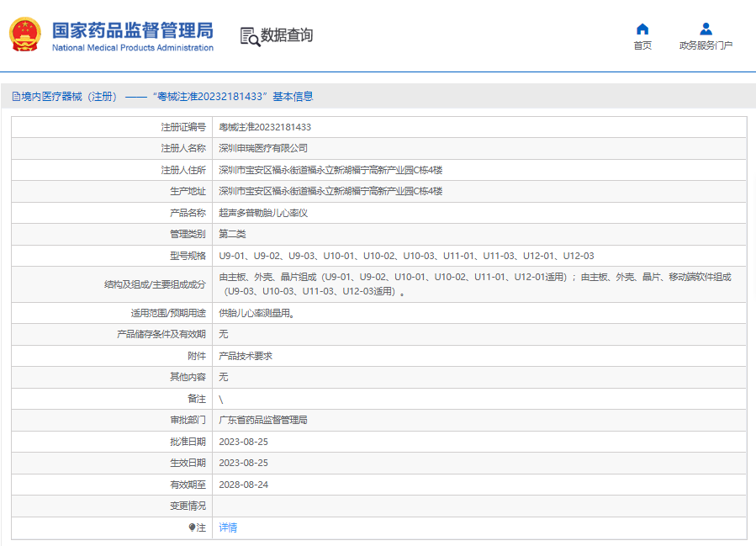Click 供胎儿心率测量用。 value
This screenshot has width=756, height=546.
click(256, 314)
